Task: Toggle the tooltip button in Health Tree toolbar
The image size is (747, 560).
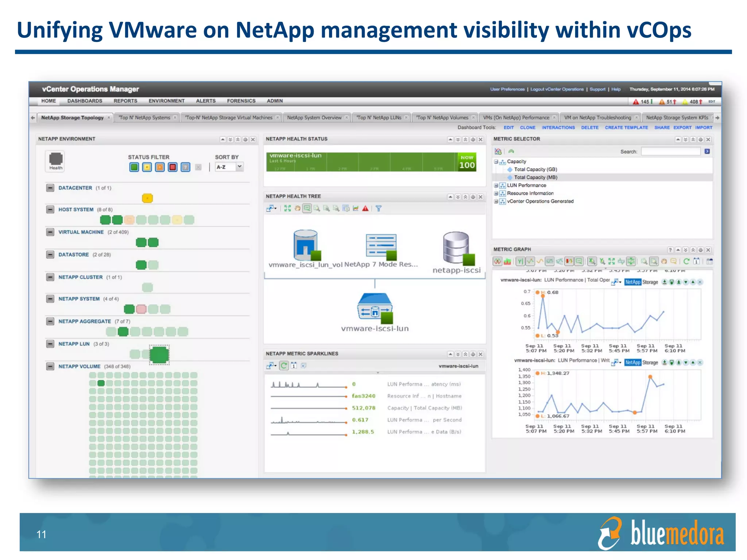Action: click(307, 208)
